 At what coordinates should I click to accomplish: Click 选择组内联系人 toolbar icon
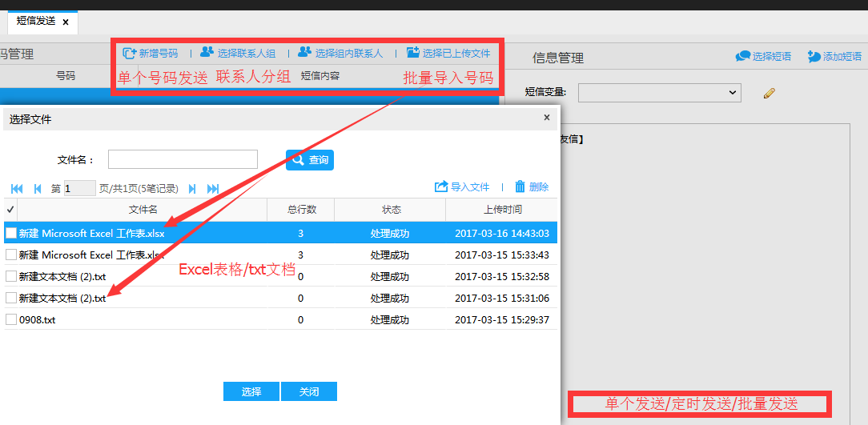tap(304, 53)
